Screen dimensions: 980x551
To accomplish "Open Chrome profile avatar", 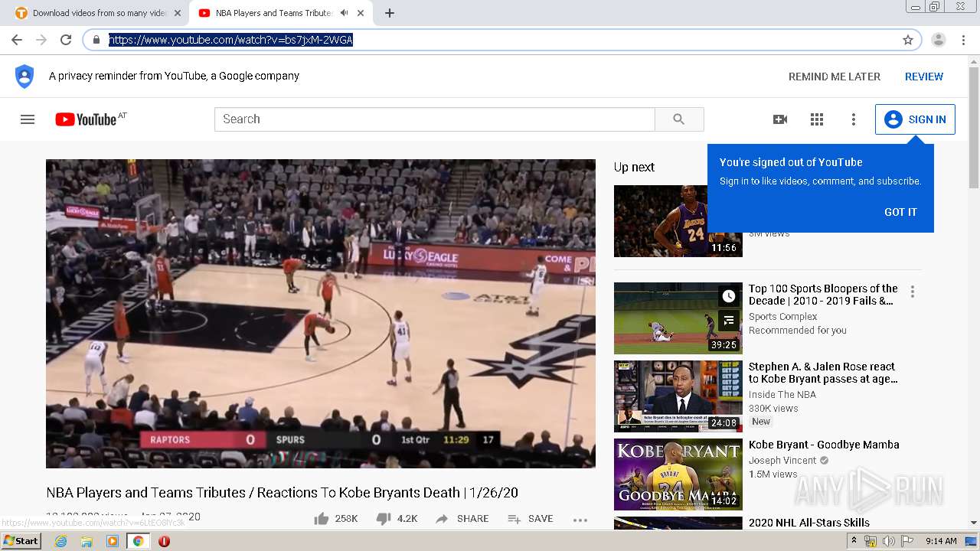I will pos(939,40).
